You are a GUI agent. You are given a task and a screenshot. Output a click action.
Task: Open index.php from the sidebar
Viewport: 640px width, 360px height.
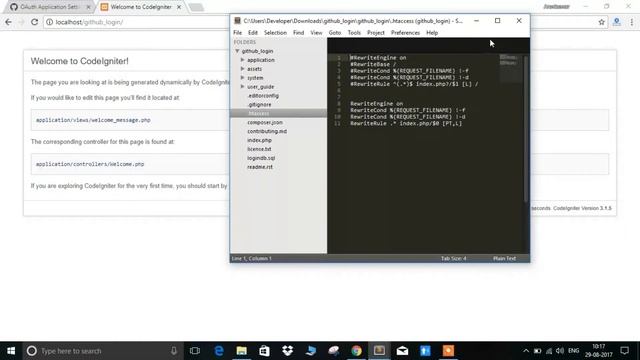click(x=259, y=140)
